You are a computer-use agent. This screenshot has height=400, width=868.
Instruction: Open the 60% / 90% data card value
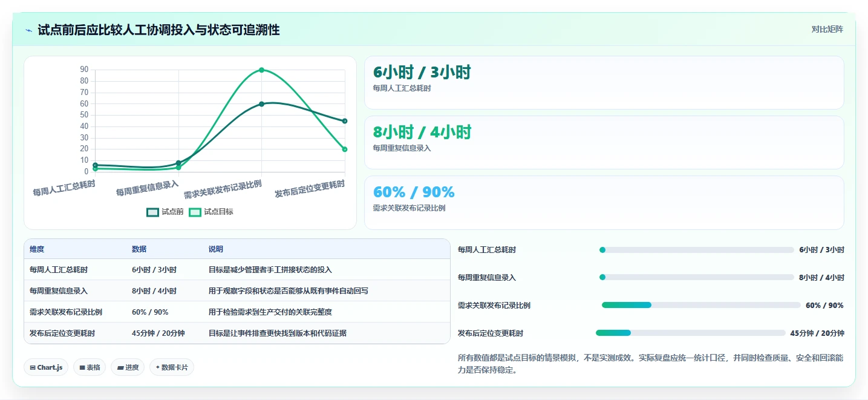pos(414,192)
